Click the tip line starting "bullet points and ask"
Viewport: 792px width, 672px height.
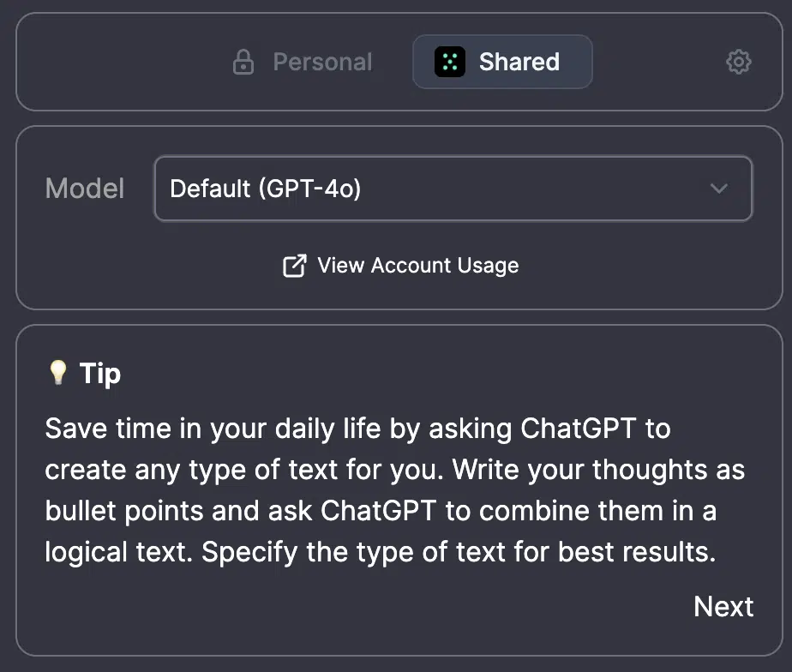point(381,511)
